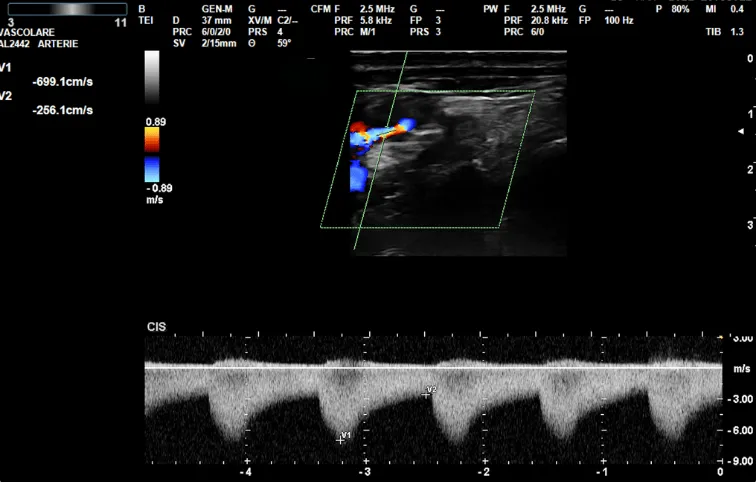Screen dimensions: 756x483
Task: Click the 80% power value
Action: click(680, 9)
